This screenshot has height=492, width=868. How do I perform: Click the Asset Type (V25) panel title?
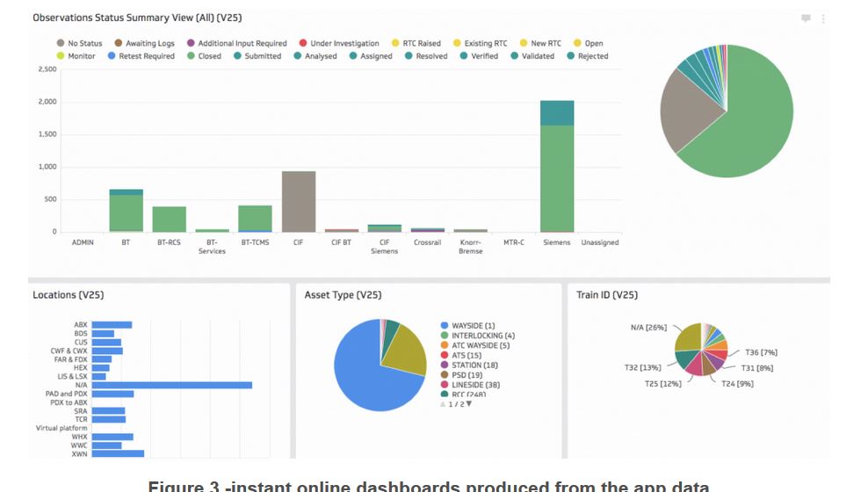tap(343, 295)
